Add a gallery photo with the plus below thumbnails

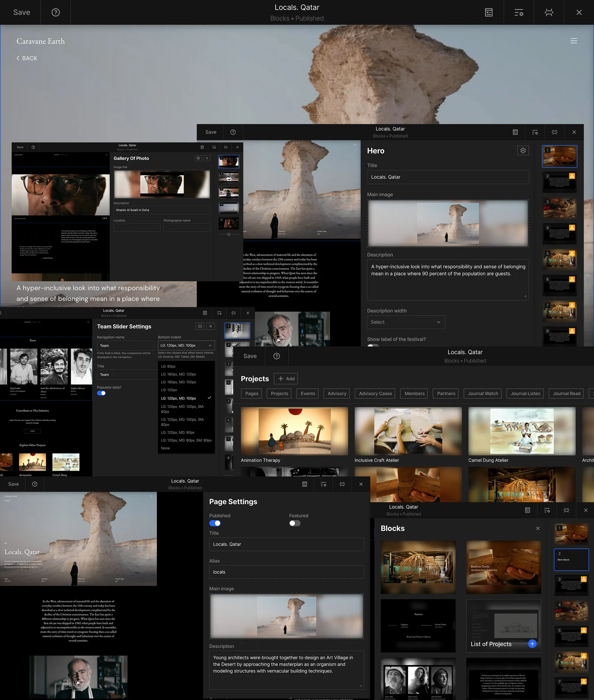(x=229, y=234)
